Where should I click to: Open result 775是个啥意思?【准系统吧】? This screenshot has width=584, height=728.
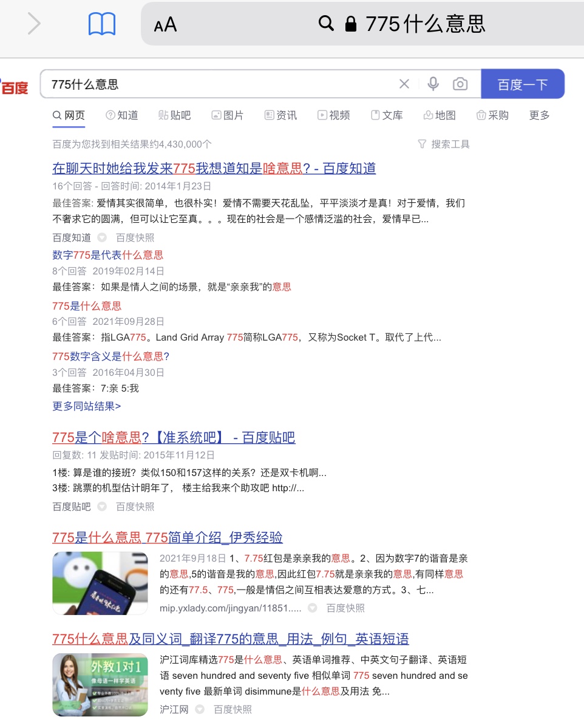(174, 437)
